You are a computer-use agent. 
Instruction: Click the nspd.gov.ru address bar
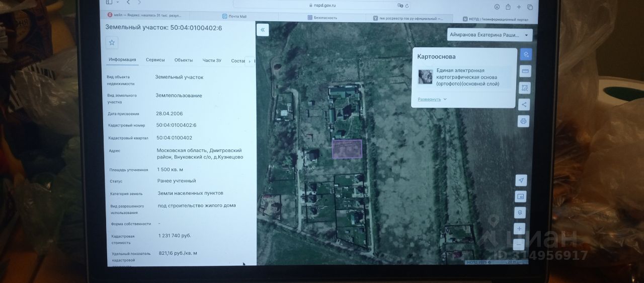point(322,5)
